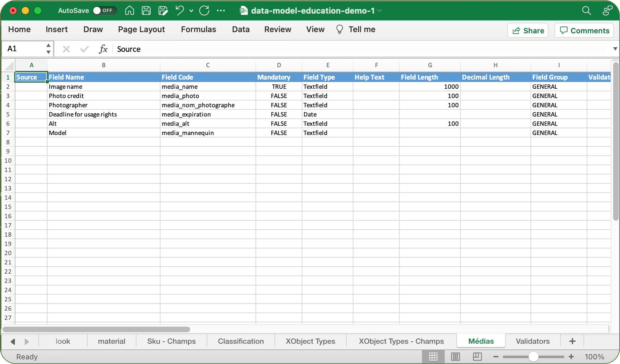Open the Data ribbon tab
Screen dimensions: 620x364
tap(241, 30)
